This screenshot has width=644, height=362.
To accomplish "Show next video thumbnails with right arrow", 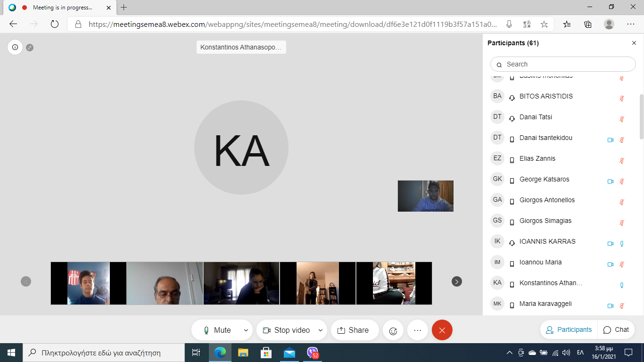I will tap(456, 281).
